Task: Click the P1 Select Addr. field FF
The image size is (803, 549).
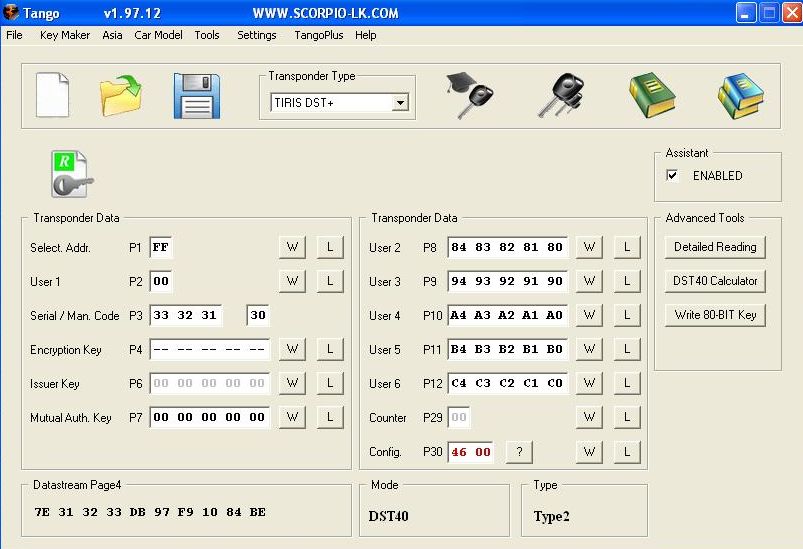Action: 161,247
